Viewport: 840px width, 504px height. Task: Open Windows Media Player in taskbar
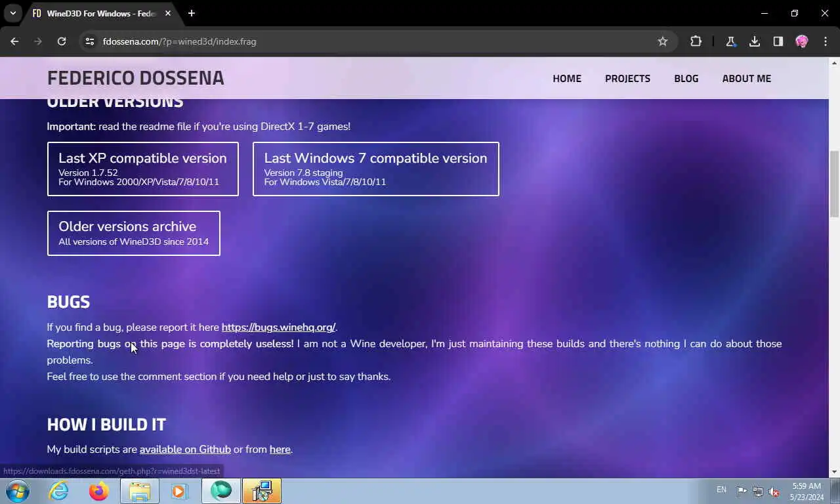[179, 491]
